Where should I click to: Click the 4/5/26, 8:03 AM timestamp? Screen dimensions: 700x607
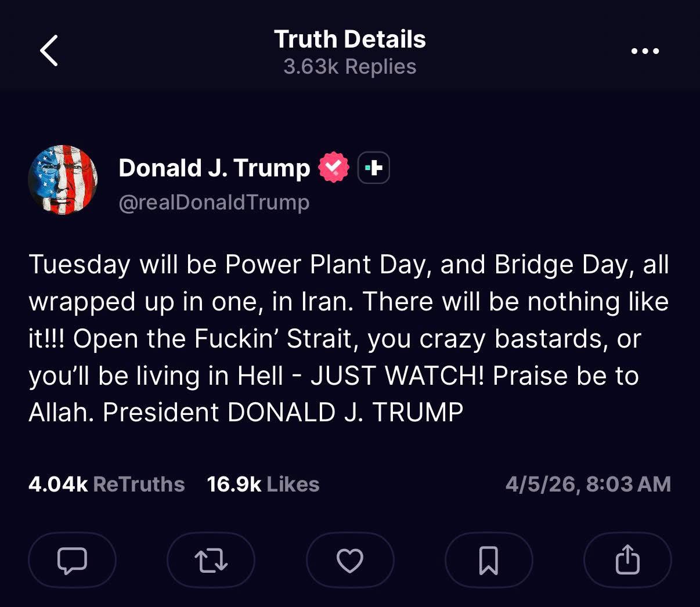(588, 484)
